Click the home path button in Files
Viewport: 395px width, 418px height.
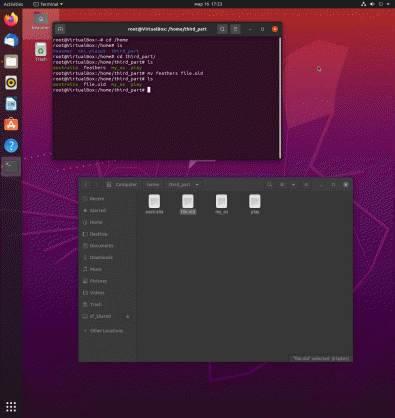153,184
